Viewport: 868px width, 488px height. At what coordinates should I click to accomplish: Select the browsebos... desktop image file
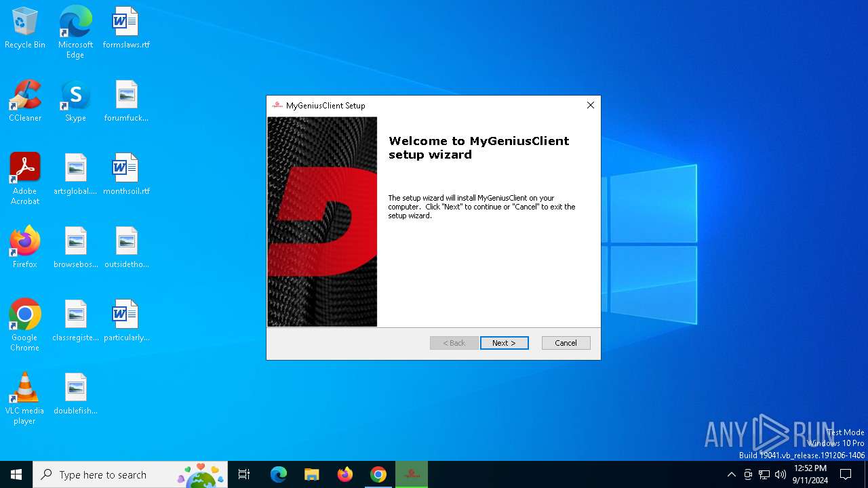click(75, 247)
